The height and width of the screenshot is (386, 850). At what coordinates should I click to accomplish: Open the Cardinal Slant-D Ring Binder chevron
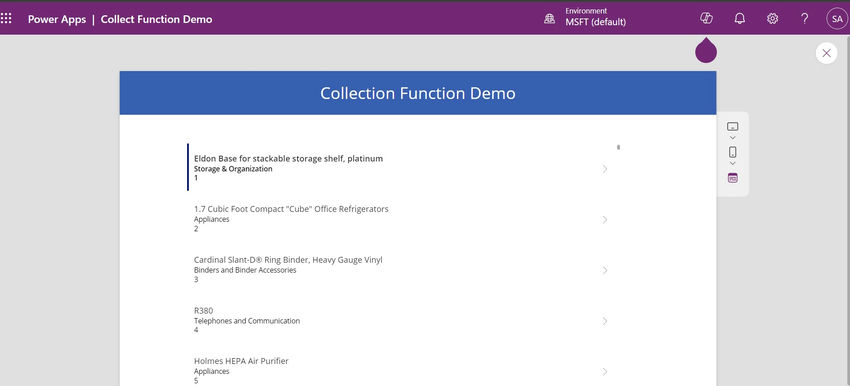coord(605,270)
